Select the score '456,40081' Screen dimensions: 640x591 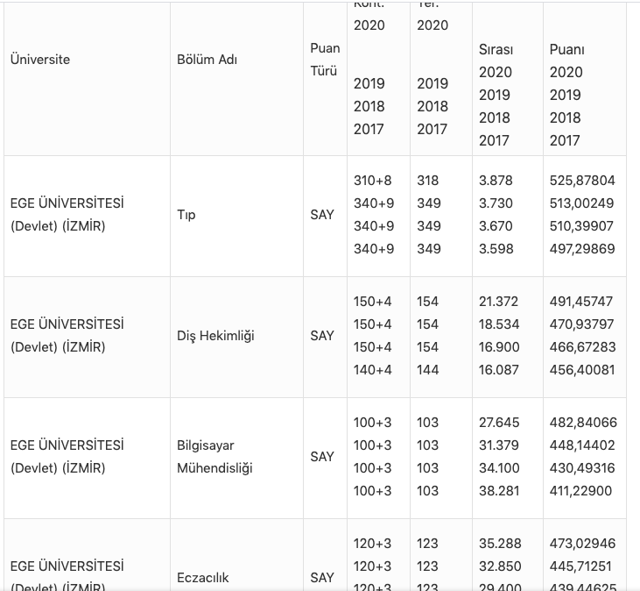(x=582, y=370)
